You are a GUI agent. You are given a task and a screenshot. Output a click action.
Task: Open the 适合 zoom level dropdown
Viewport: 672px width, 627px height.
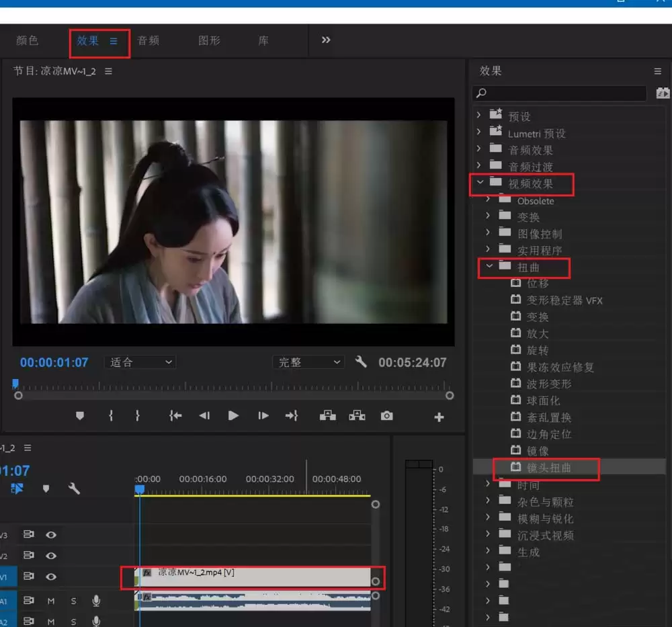140,362
